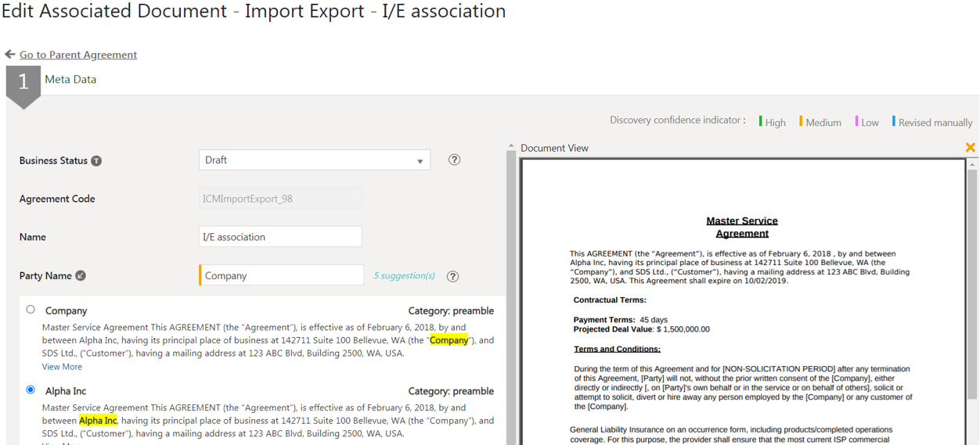Go to Parent Agreement link
980x445 pixels.
(78, 55)
